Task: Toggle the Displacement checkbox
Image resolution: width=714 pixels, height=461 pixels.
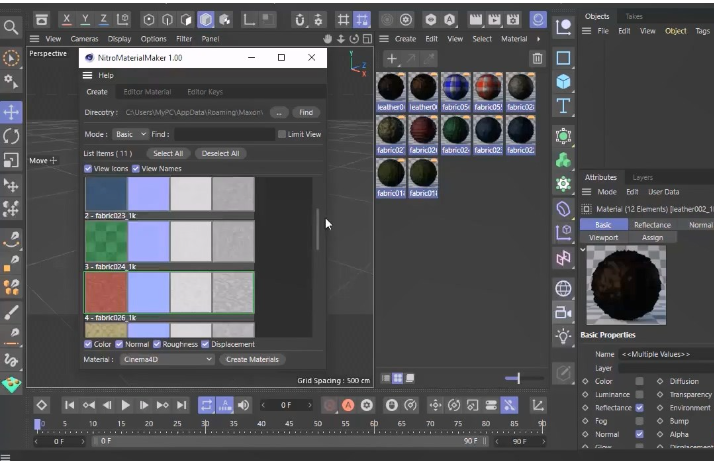Action: tap(205, 344)
